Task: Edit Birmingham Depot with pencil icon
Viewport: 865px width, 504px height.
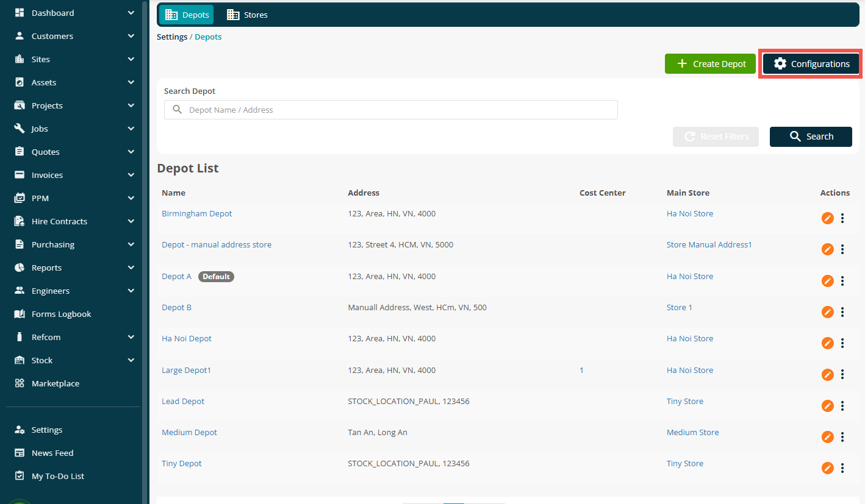Action: pos(827,218)
